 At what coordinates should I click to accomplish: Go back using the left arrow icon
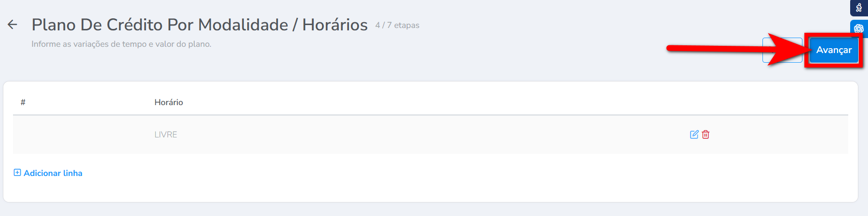tap(13, 25)
